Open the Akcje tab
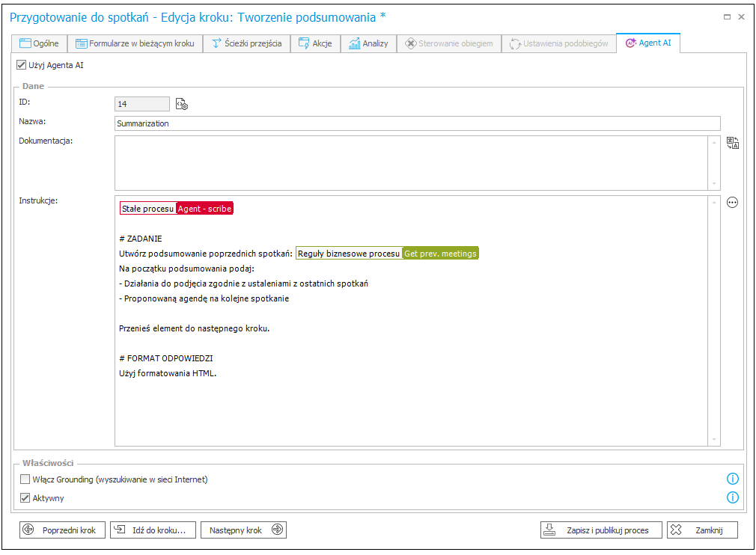 tap(315, 43)
